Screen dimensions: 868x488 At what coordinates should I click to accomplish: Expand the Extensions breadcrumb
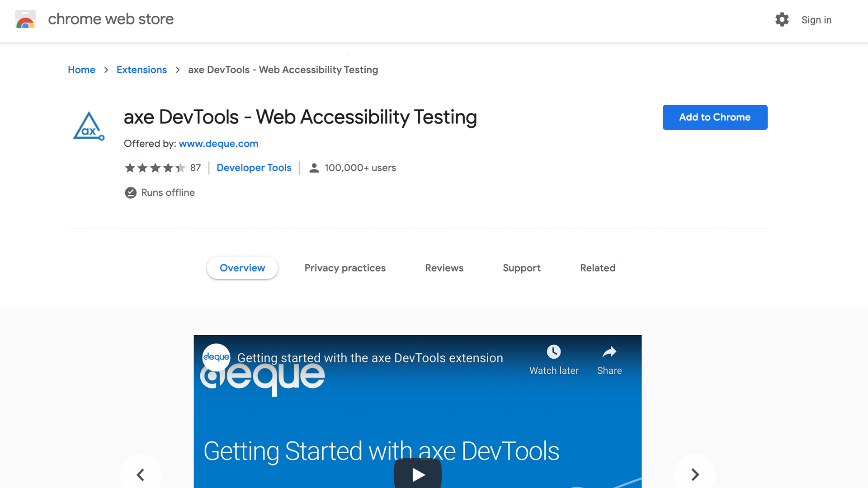point(142,70)
